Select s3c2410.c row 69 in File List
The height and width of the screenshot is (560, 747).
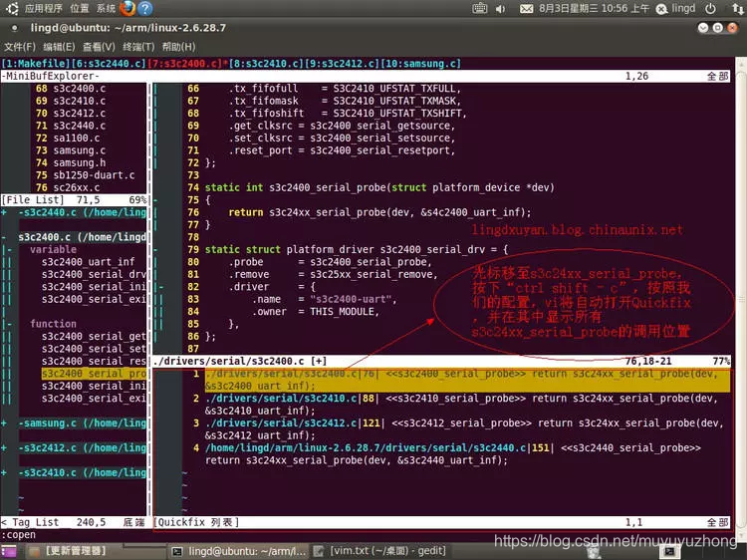coord(80,101)
